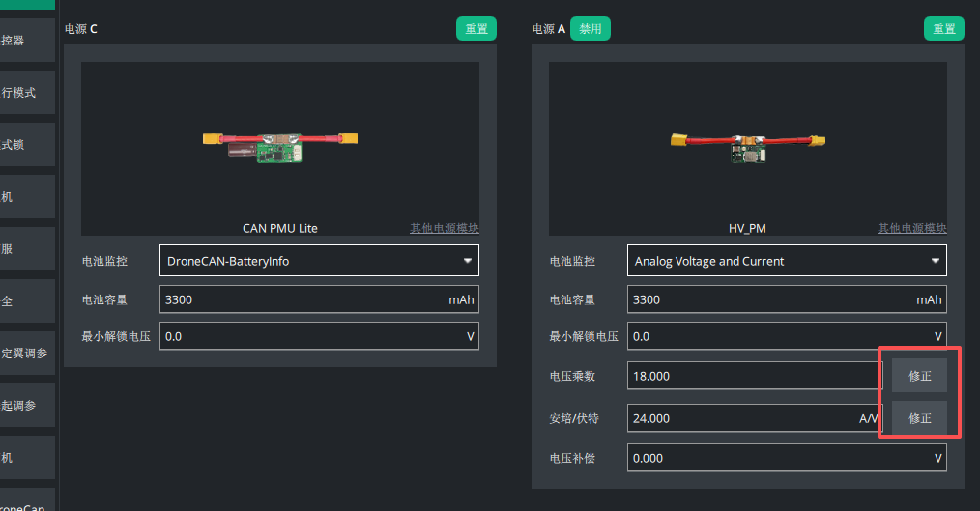The image size is (980, 511).
Task: Open 其他电源模块 link under HV_PM
Action: (x=912, y=228)
